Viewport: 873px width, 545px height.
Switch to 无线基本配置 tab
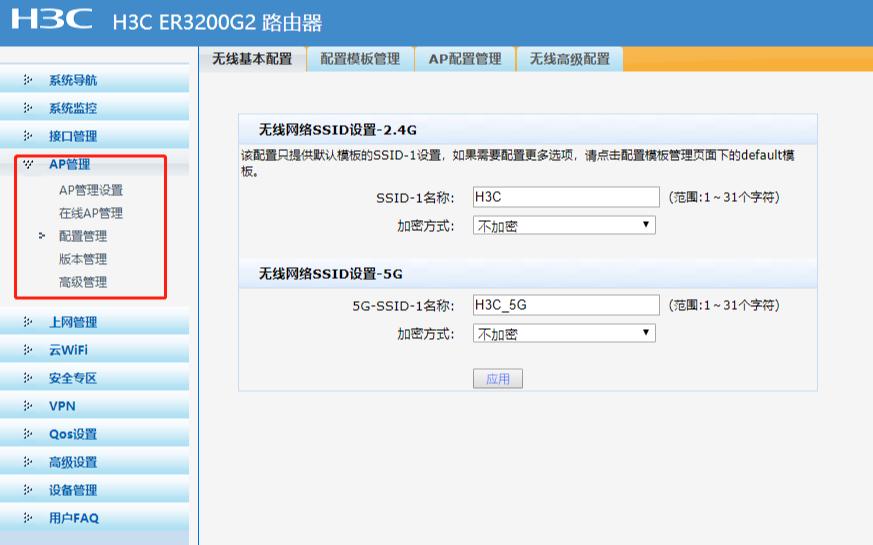tap(252, 59)
